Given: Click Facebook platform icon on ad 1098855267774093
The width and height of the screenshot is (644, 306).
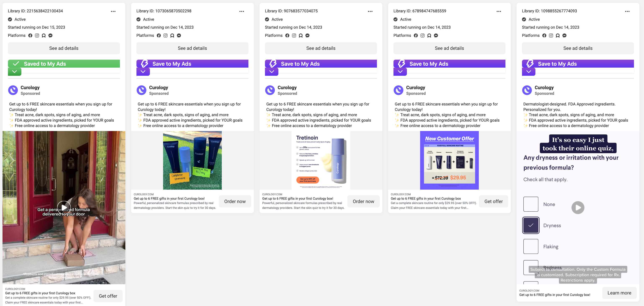Looking at the screenshot, I should click(x=544, y=35).
